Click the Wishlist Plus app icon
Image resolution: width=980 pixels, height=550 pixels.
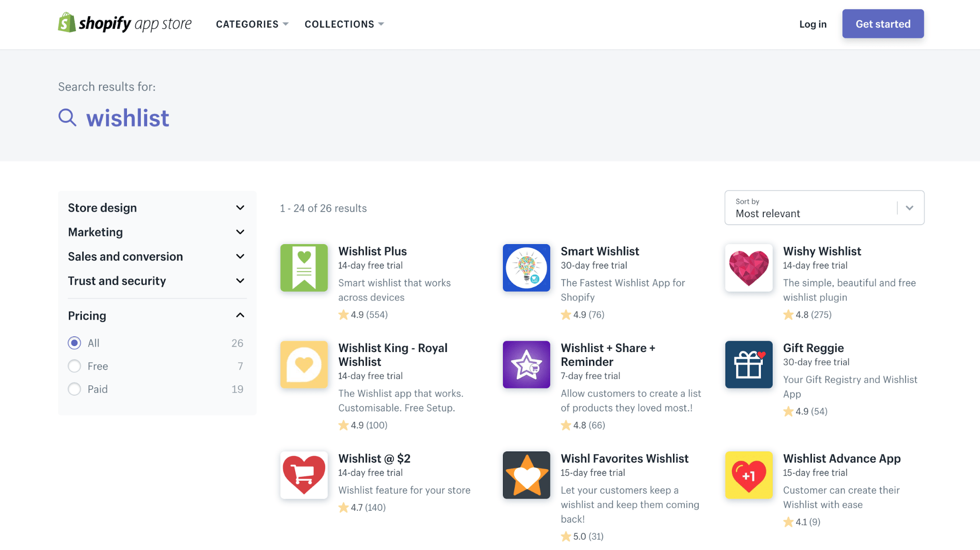304,268
